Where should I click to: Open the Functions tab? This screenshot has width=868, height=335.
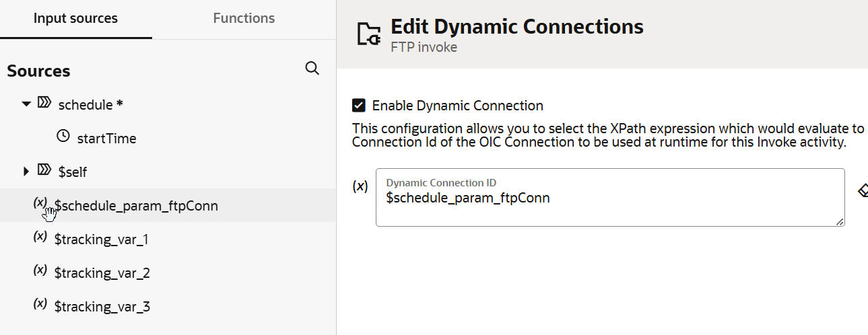pos(244,19)
